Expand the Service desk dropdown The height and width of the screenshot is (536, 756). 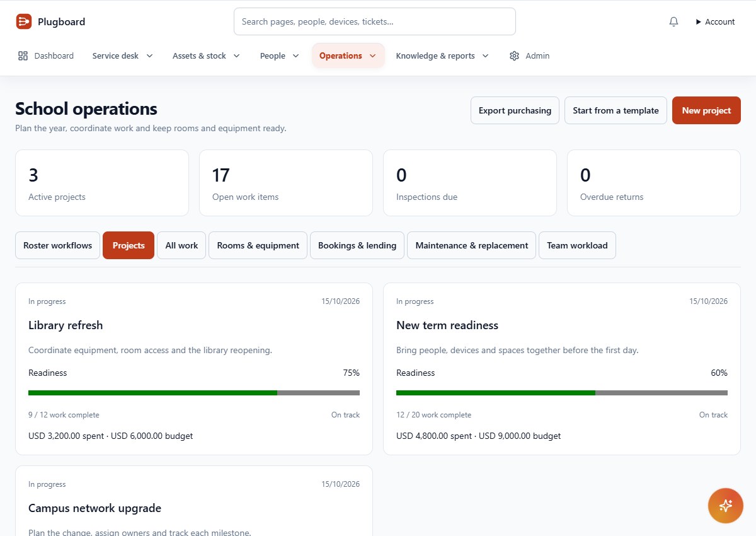[x=149, y=55]
